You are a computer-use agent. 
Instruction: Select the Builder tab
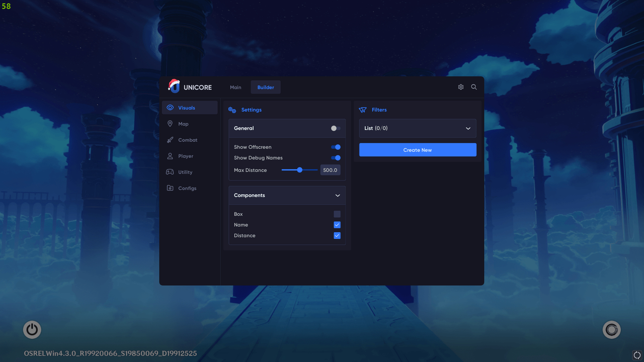[x=265, y=87]
